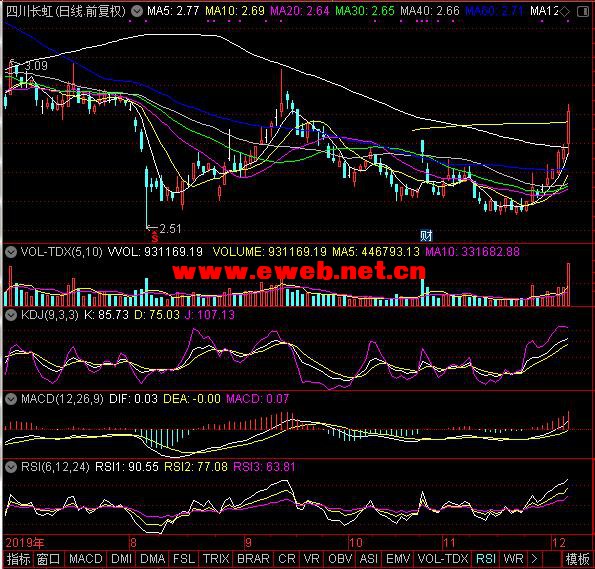
Task: Click the diamond icon at top right
Action: (565, 12)
